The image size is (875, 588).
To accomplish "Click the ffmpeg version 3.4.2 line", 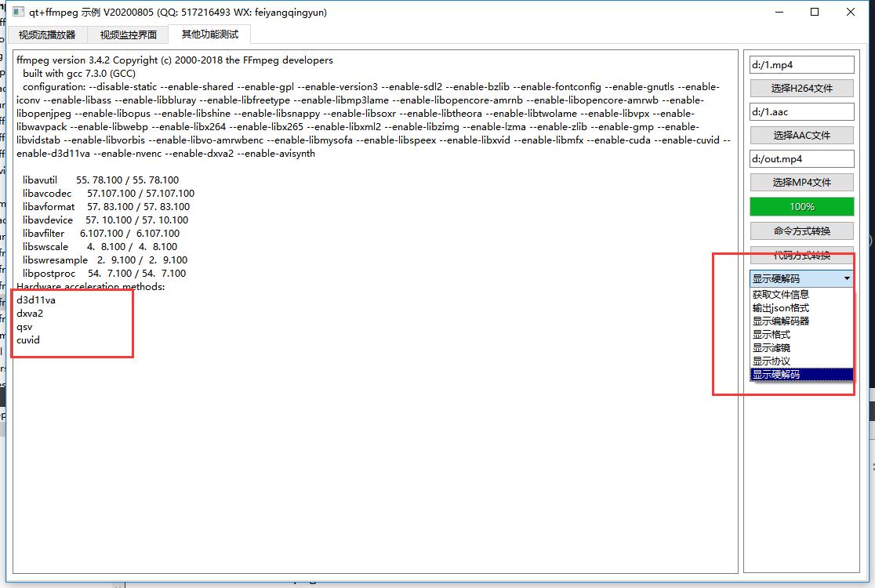I will click(175, 60).
